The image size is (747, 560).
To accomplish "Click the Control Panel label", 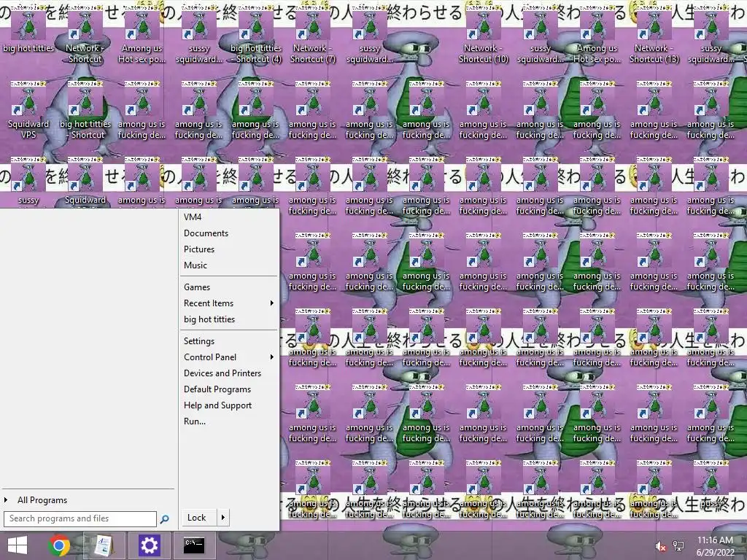I will coord(210,357).
